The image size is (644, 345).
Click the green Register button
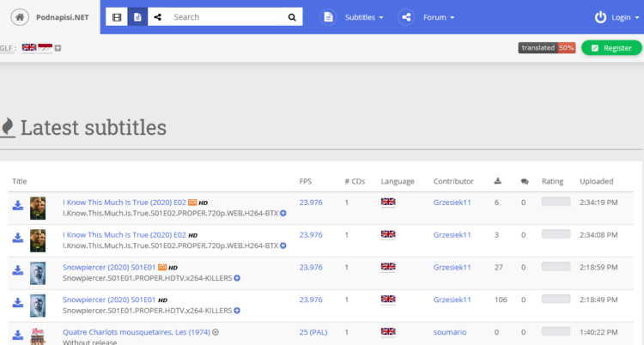pos(611,48)
